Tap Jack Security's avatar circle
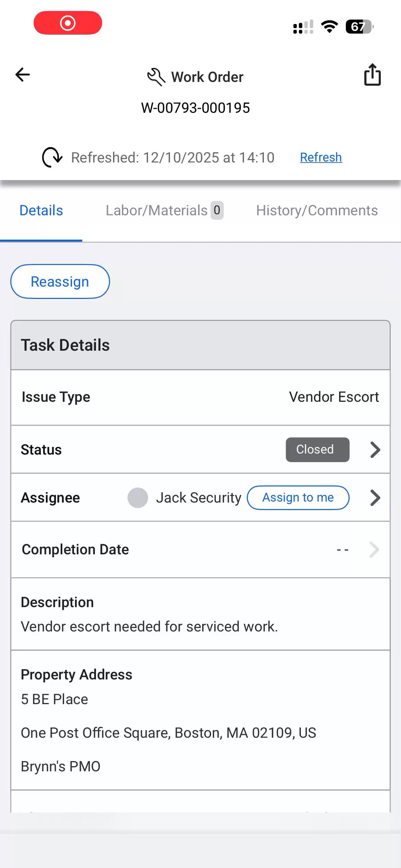Viewport: 401px width, 868px height. click(x=138, y=498)
